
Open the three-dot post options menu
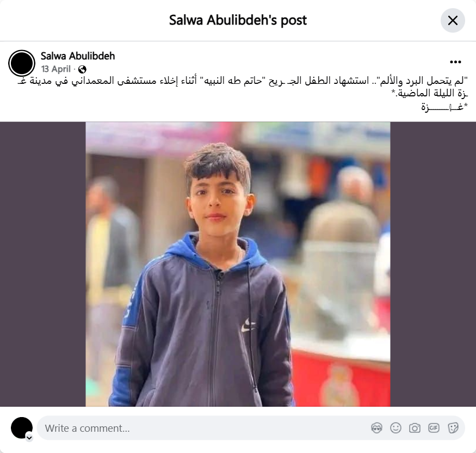[455, 62]
